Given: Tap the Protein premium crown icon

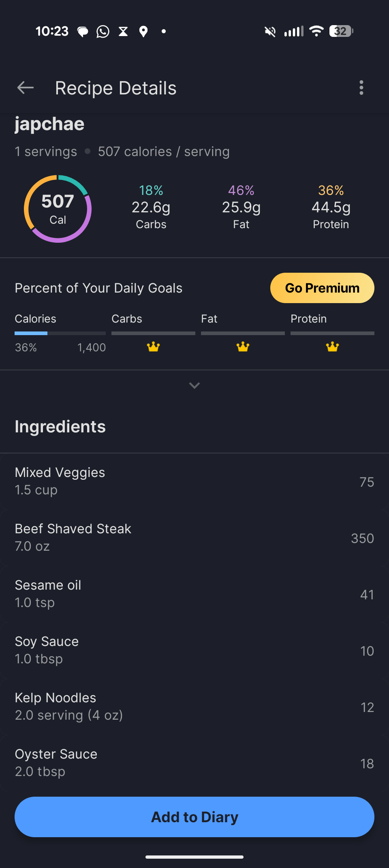Looking at the screenshot, I should 332,347.
